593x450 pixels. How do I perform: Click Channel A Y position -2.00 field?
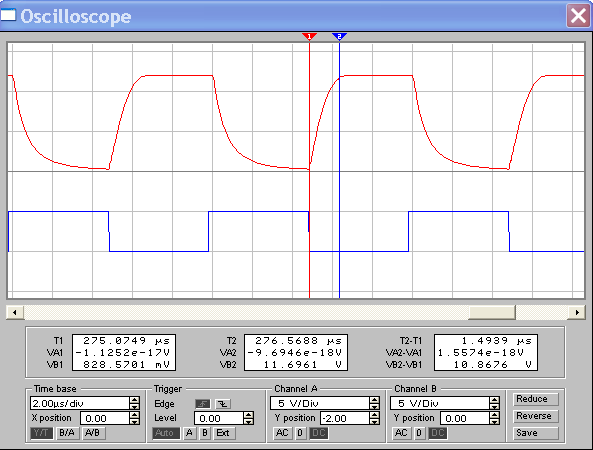point(345,418)
